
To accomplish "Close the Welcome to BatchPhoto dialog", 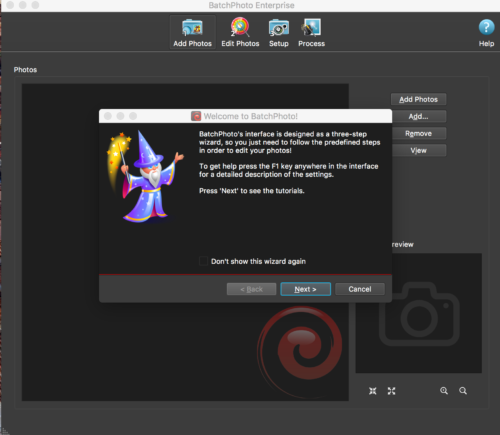I will [108, 116].
